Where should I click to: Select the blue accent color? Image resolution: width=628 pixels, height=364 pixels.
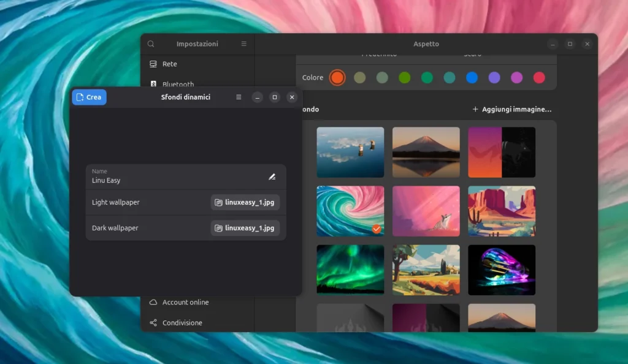[472, 78]
